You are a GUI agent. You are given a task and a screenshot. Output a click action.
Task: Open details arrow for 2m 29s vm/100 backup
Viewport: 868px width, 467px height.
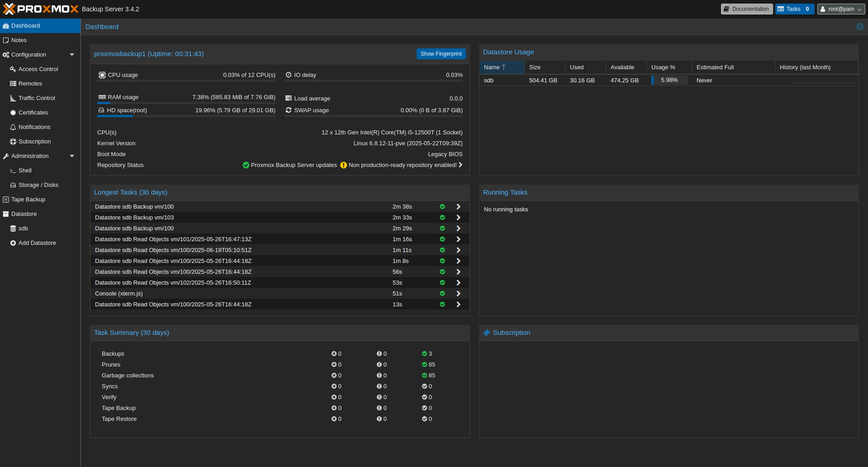(458, 229)
